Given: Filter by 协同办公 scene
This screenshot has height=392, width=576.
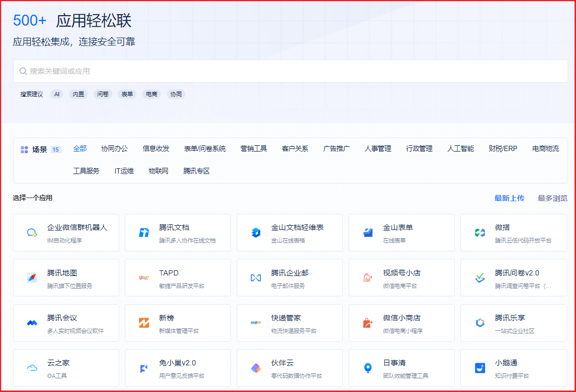Looking at the screenshot, I should coord(114,149).
